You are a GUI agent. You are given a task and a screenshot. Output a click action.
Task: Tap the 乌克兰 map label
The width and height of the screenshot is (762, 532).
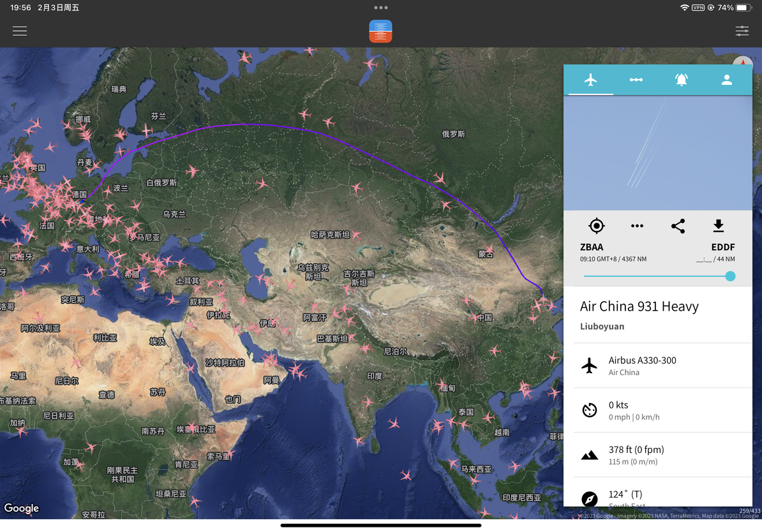174,214
